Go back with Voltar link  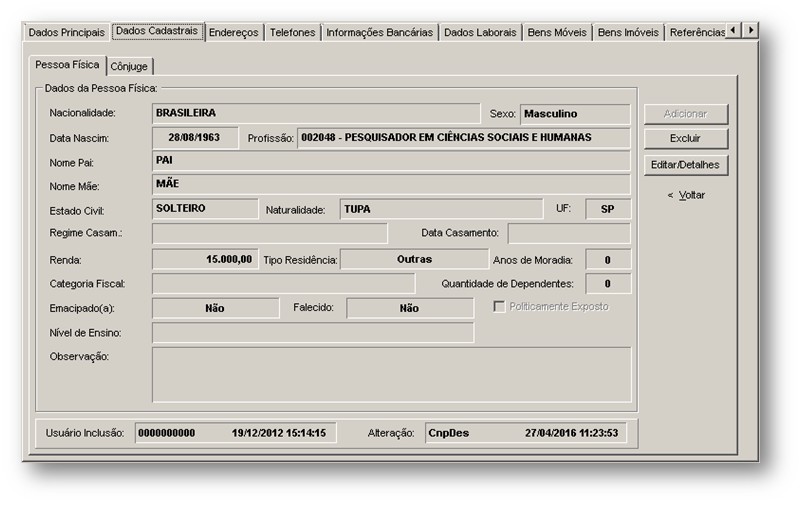[x=686, y=195]
